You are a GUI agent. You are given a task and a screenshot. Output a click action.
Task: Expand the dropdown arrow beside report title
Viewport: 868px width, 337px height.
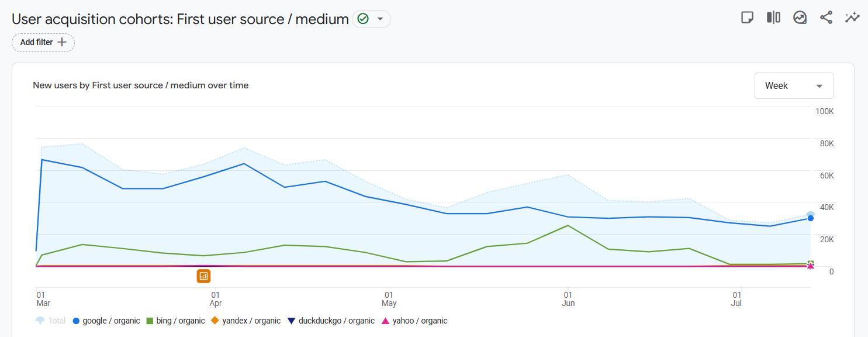(381, 19)
